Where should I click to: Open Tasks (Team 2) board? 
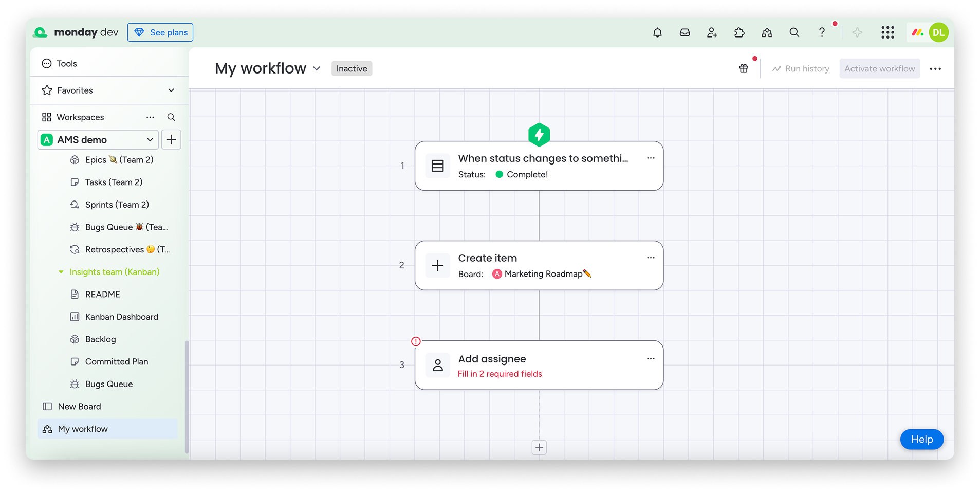[x=114, y=182]
